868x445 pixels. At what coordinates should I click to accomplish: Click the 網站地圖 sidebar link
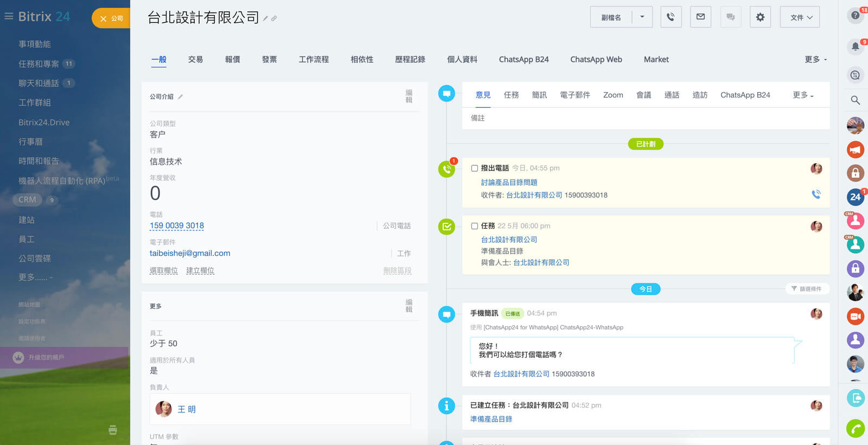click(29, 305)
